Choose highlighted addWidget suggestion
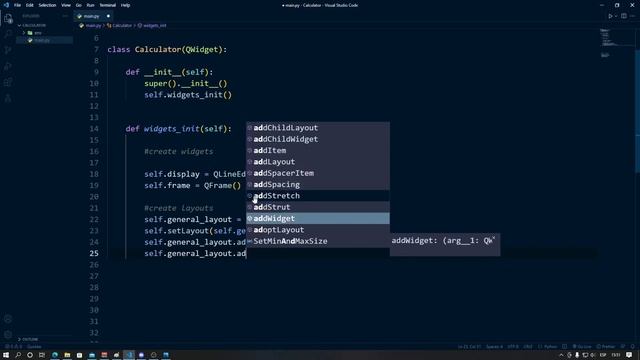This screenshot has height=360, width=640. 318,218
